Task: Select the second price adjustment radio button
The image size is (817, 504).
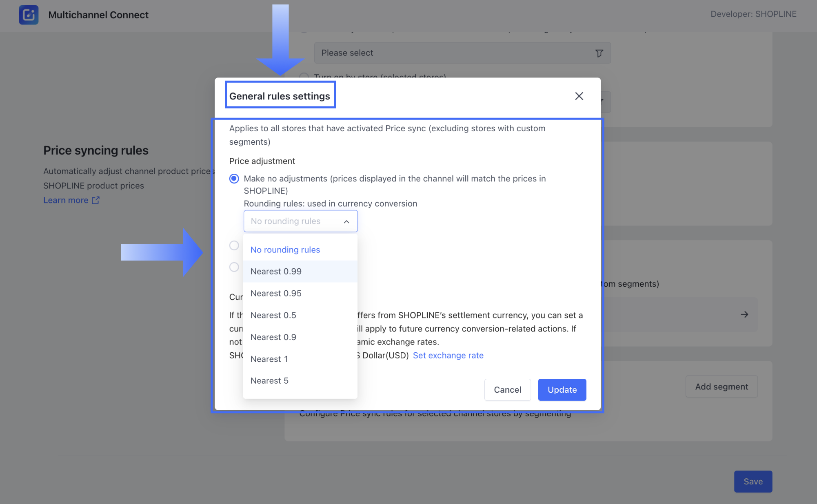Action: pyautogui.click(x=234, y=245)
